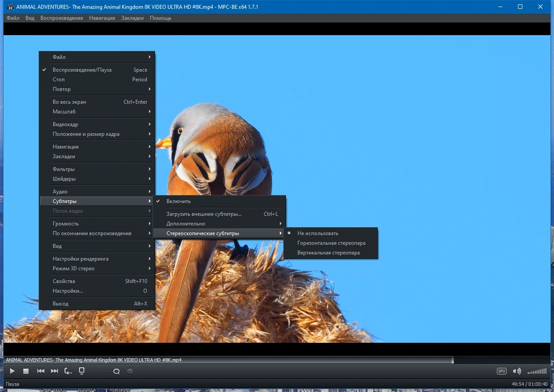The image size is (554, 392).
Task: Jump to next file with skip-forward icon
Action: (x=54, y=371)
